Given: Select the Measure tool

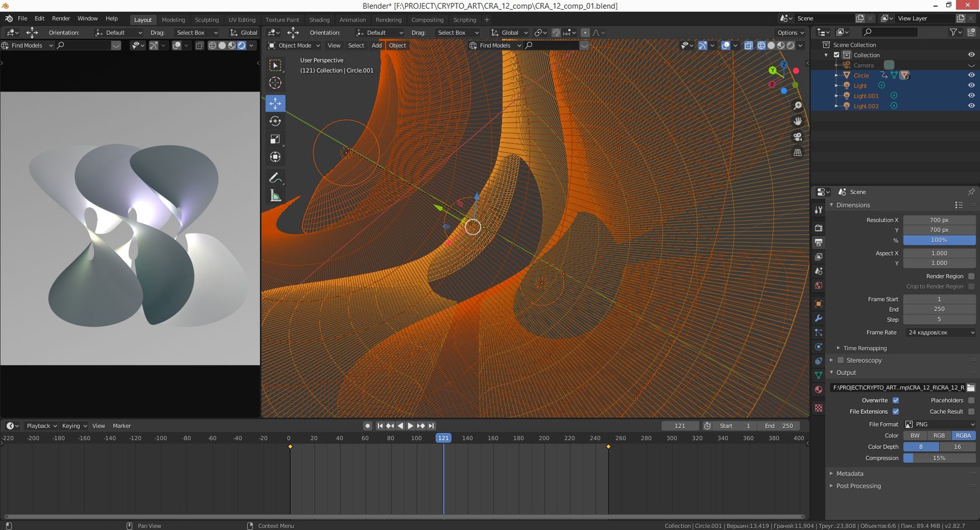Looking at the screenshot, I should pos(275,196).
